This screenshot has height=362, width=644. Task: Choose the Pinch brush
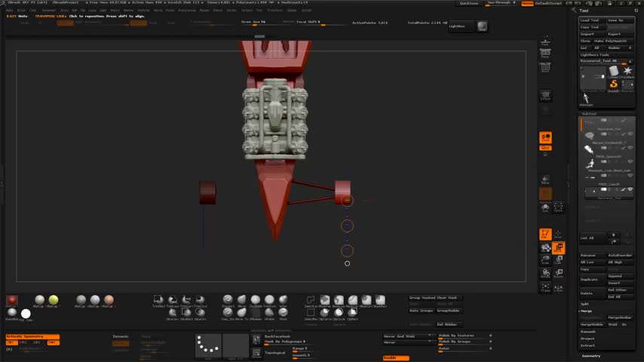[284, 314]
